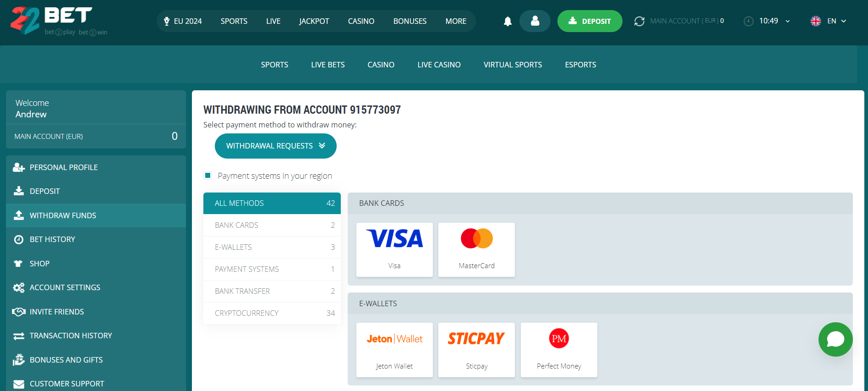Go to Transaction History in sidebar
This screenshot has height=391, width=868.
coord(71,336)
